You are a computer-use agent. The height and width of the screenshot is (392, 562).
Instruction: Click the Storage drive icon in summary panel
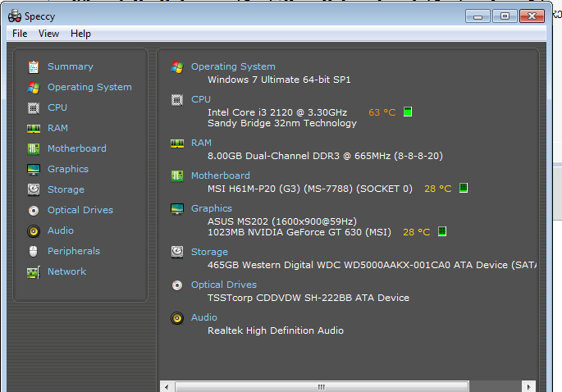(177, 253)
